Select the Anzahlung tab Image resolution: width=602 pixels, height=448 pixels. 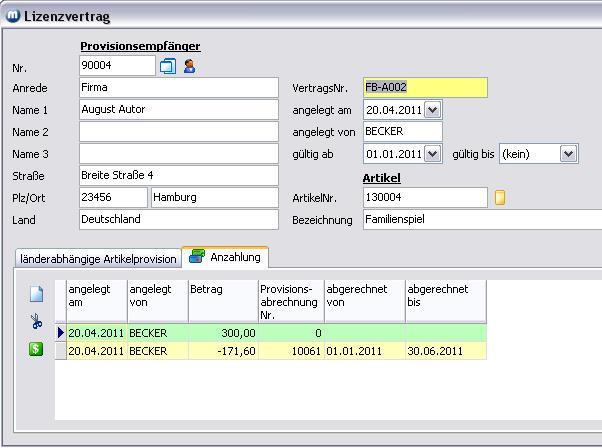click(225, 257)
